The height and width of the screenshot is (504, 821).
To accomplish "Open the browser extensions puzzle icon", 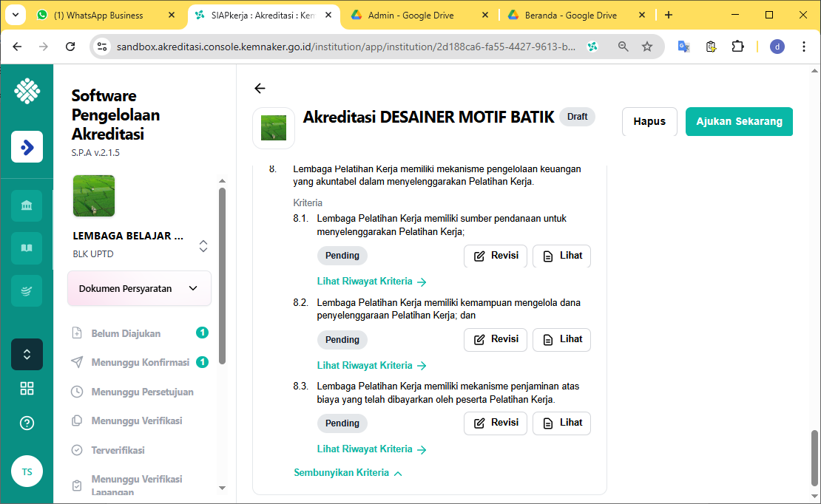I will click(x=737, y=47).
